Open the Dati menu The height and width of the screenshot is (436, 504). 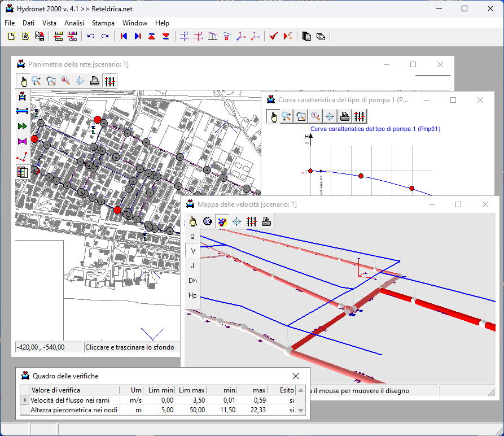click(x=29, y=23)
